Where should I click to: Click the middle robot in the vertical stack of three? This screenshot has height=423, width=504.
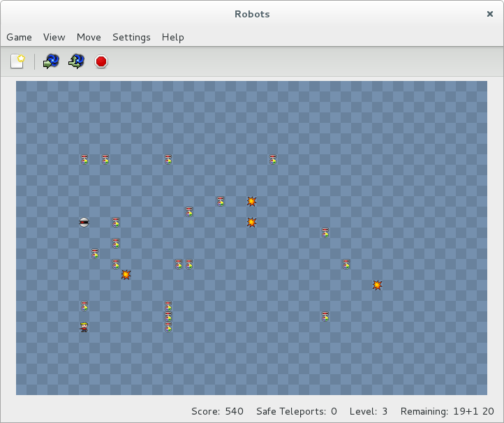168,317
